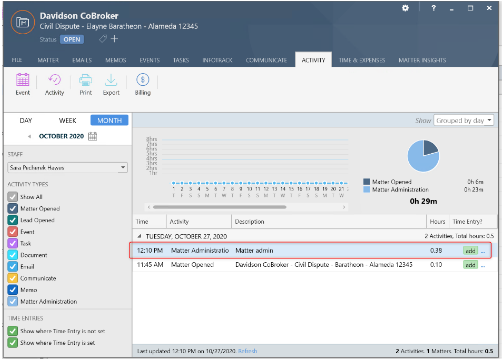Click the Activity toolbar icon
504x361 pixels.
[54, 80]
